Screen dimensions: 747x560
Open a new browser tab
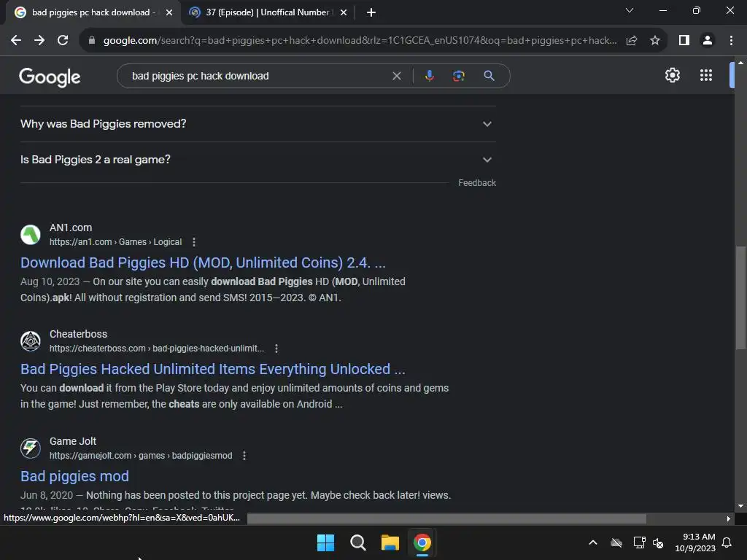(371, 12)
